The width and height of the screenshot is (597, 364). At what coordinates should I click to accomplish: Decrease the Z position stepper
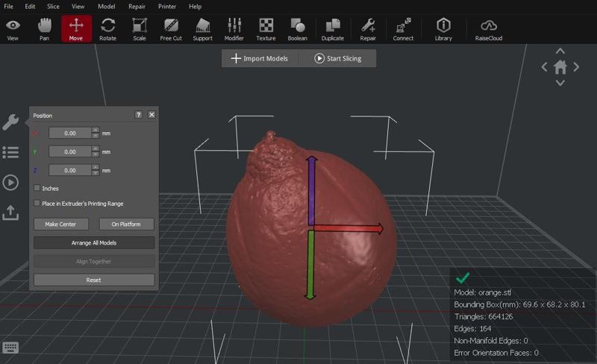point(96,173)
